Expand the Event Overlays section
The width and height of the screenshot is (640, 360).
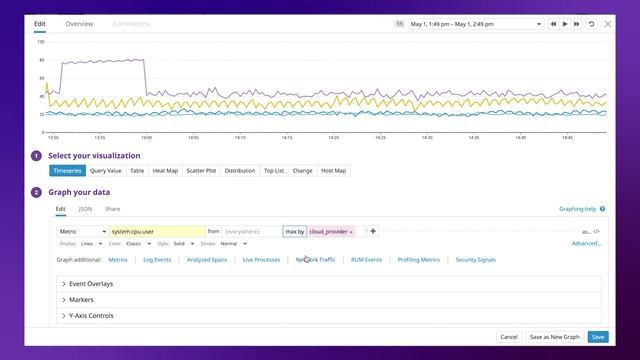pos(329,284)
